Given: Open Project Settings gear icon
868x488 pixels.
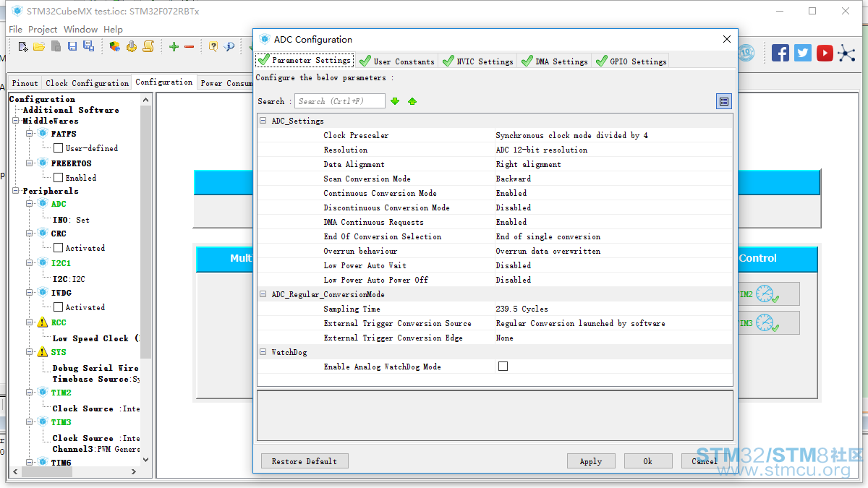Looking at the screenshot, I should tap(132, 46).
